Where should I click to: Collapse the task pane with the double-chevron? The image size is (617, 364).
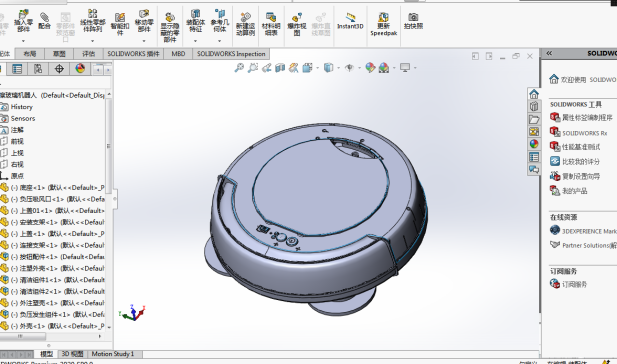click(x=549, y=53)
